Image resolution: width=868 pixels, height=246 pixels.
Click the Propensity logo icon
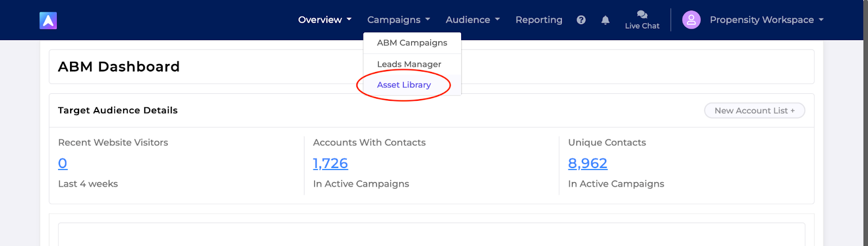pyautogui.click(x=48, y=21)
